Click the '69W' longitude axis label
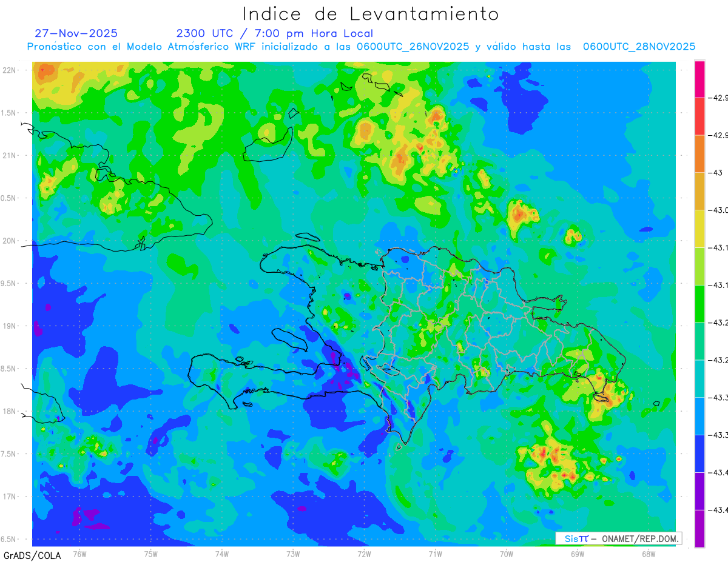 coord(578,554)
